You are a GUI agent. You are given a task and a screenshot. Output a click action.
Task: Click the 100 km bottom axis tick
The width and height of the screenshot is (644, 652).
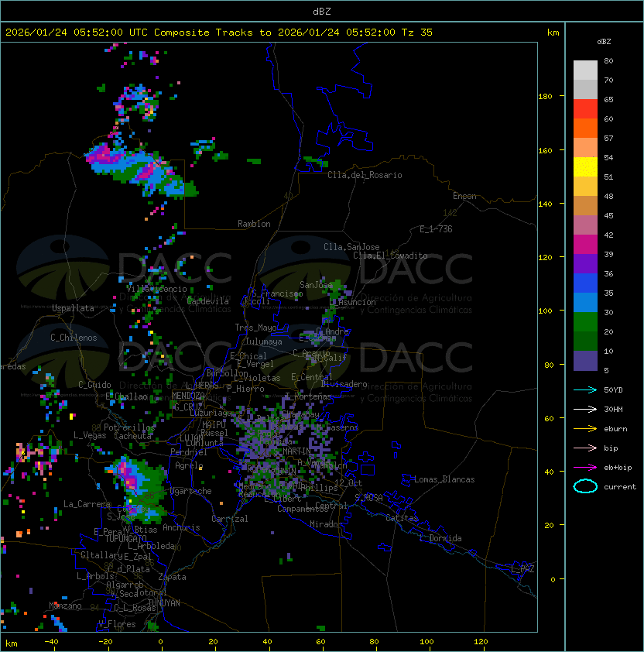tap(427, 642)
